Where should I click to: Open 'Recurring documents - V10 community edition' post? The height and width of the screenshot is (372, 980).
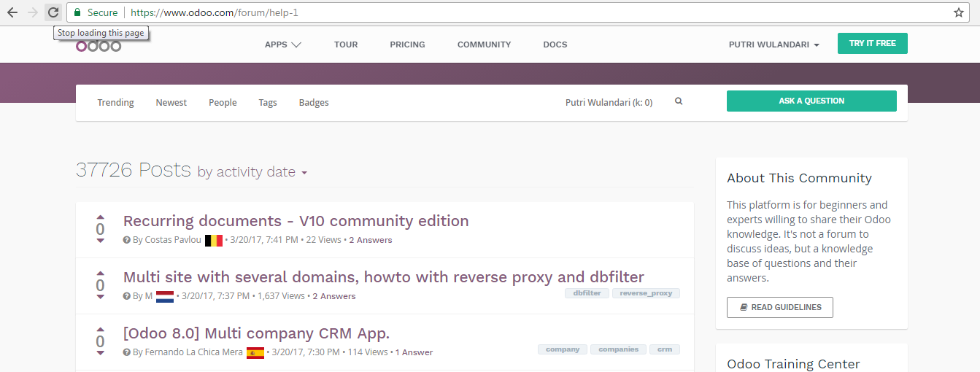296,221
